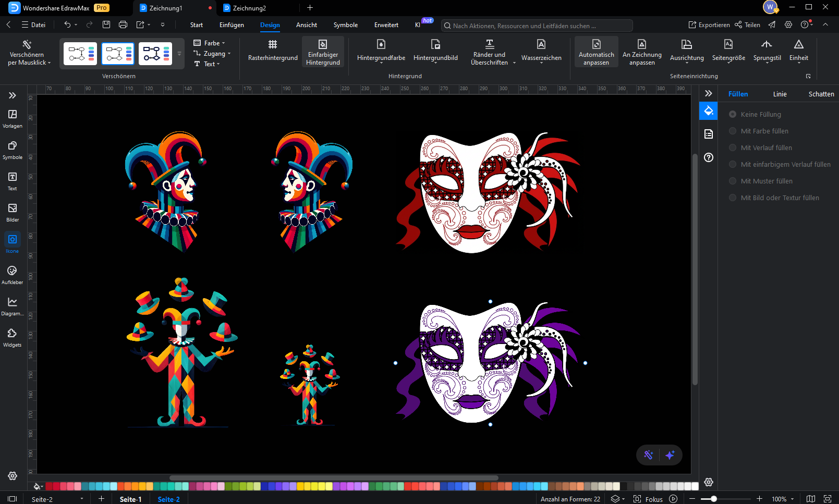Open the Aufkleber panel
Viewport: 839px width, 504px height.
click(x=12, y=275)
